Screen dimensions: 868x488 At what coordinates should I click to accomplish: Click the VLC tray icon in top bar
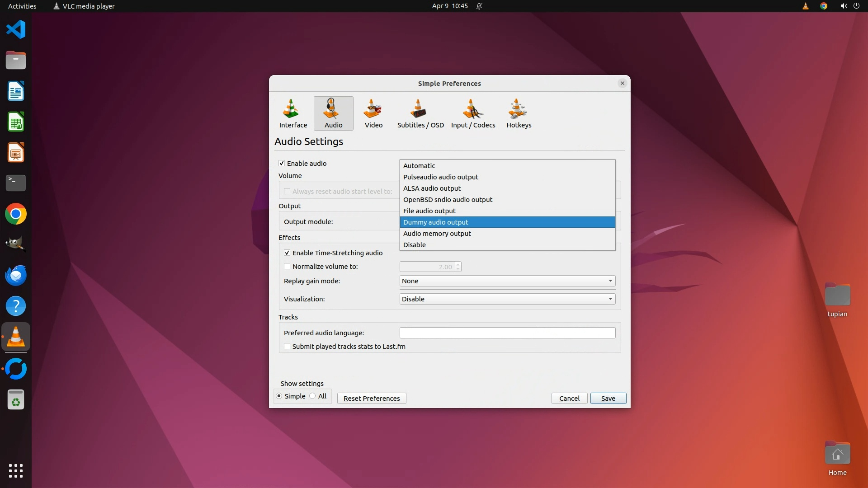(805, 6)
